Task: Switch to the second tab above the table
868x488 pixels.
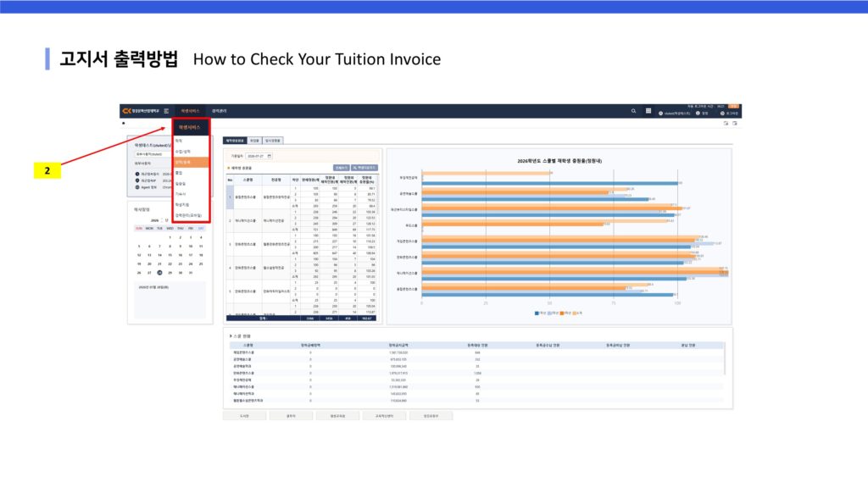Action: tap(254, 141)
